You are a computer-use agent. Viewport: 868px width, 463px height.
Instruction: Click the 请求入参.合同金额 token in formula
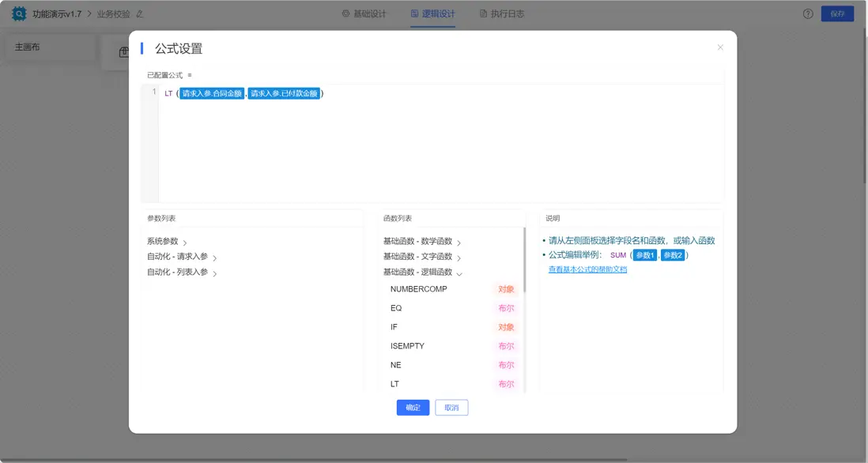click(212, 93)
